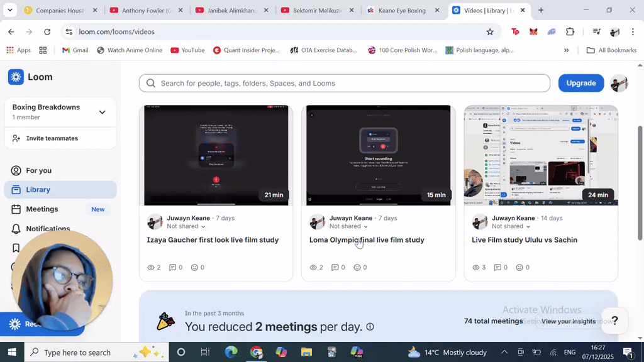Switch to Bektemir Melikuziev tab

[x=318, y=10]
